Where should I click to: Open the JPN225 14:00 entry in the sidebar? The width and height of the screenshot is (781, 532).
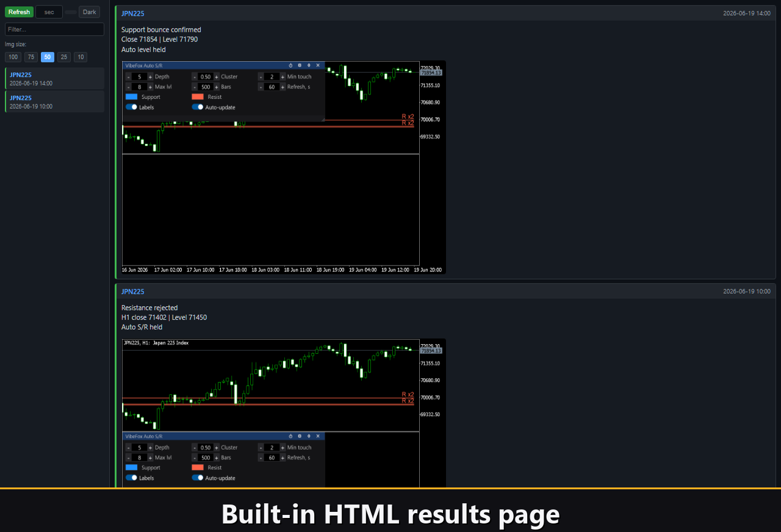[x=55, y=78]
